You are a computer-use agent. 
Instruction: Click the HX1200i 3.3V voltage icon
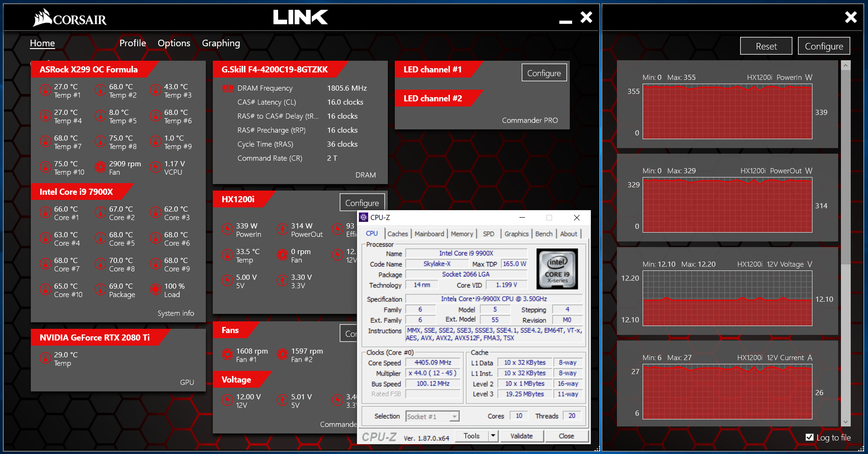[282, 280]
